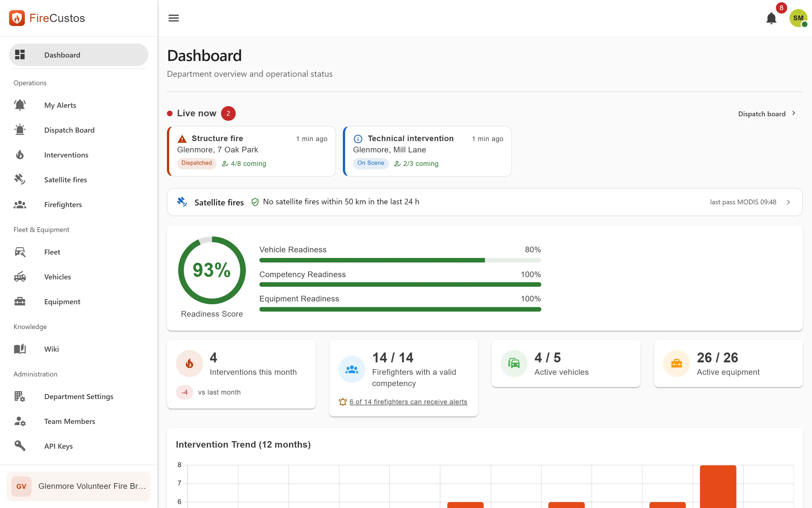Viewport: 812px width, 508px height.
Task: Go to My Alerts menu item
Action: [78, 105]
